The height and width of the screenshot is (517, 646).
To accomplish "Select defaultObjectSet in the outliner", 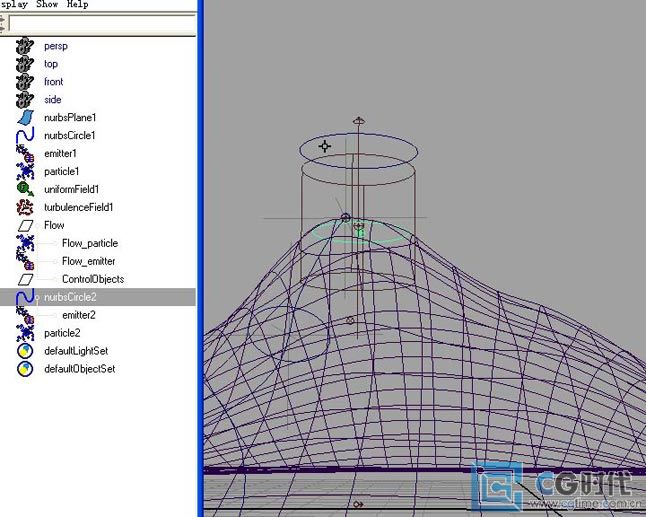I will [80, 369].
